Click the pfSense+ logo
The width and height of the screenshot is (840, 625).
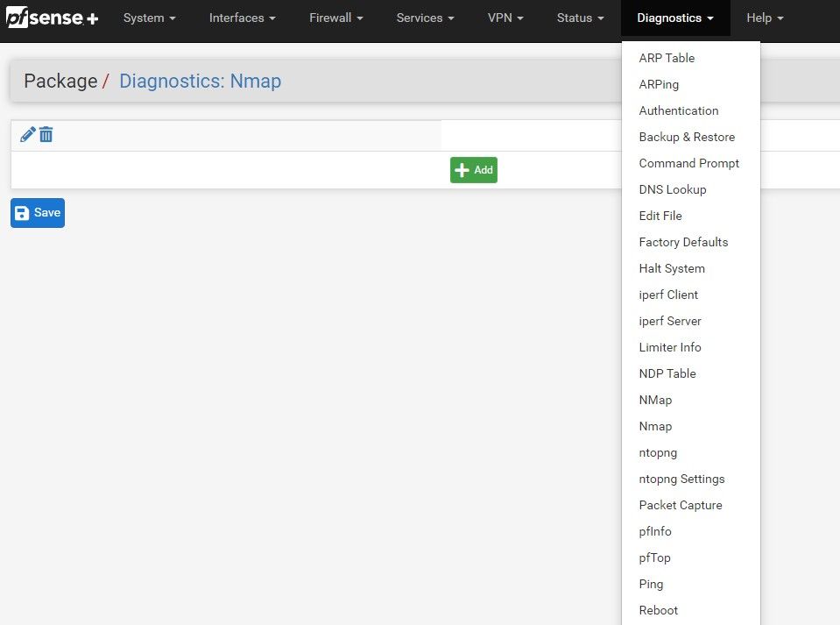click(x=53, y=18)
